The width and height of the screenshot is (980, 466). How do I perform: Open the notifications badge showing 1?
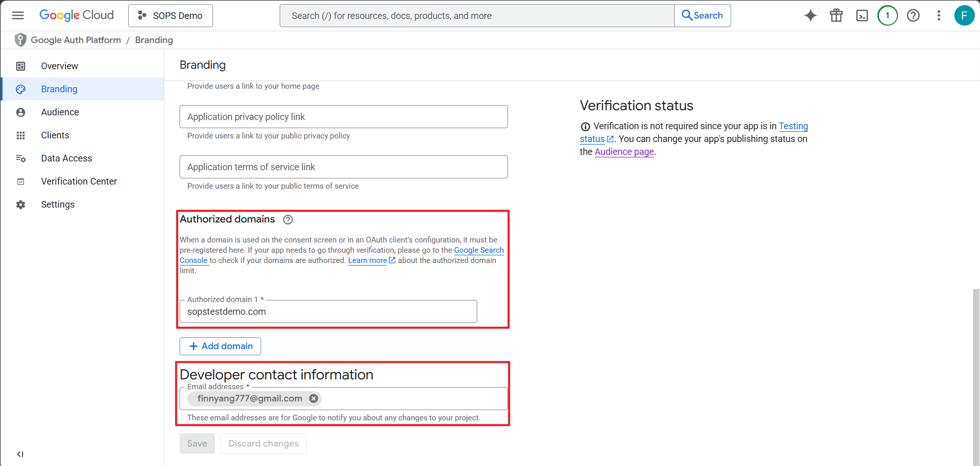coord(887,15)
